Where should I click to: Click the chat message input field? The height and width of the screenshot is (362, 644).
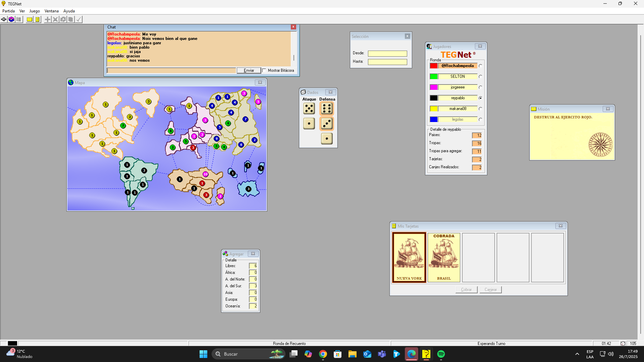tap(171, 70)
